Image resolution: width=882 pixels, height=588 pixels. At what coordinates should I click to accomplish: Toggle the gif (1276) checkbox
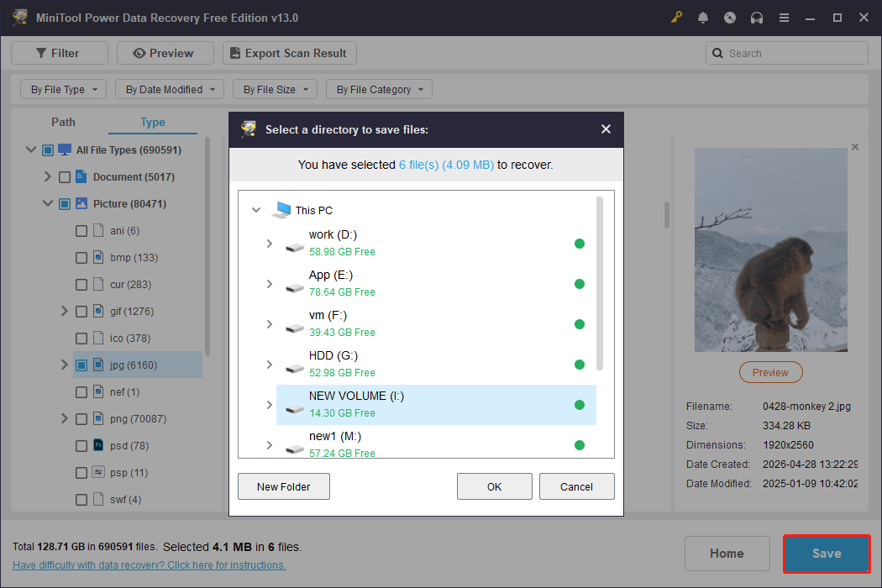pos(81,312)
